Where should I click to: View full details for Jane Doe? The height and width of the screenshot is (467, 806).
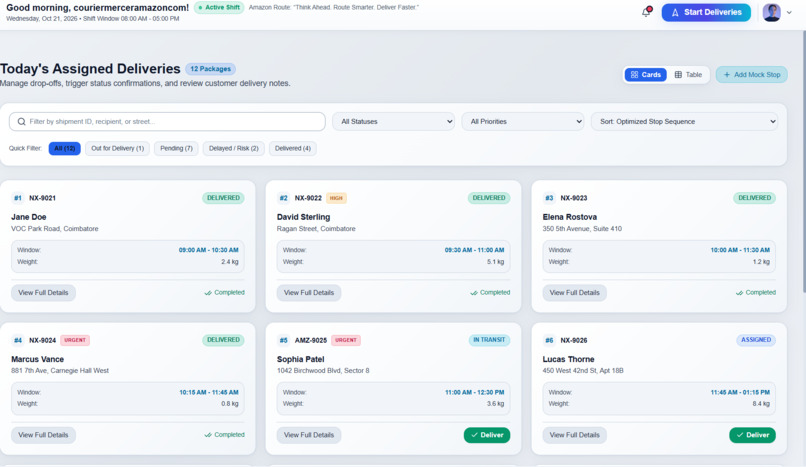click(x=43, y=293)
